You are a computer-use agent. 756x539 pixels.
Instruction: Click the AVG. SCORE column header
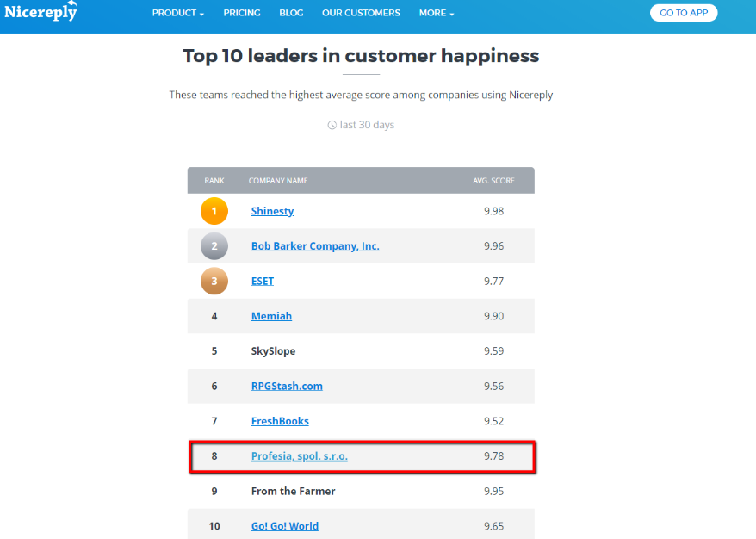(x=493, y=181)
